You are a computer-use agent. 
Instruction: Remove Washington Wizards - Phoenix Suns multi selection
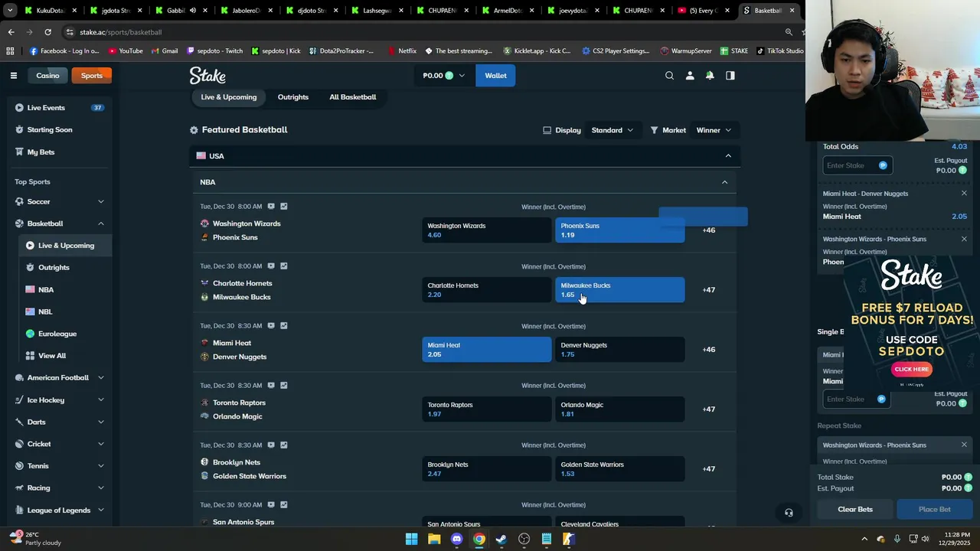pos(964,240)
